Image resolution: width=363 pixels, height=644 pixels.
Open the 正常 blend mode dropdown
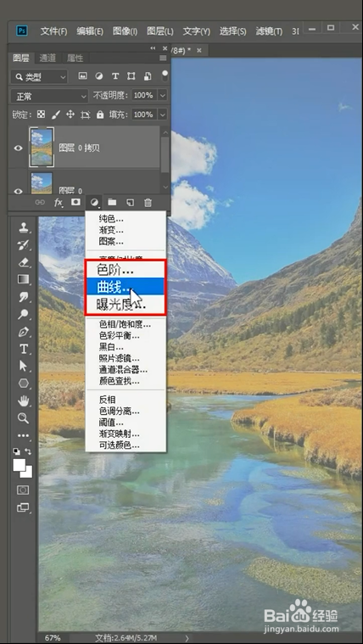point(49,97)
